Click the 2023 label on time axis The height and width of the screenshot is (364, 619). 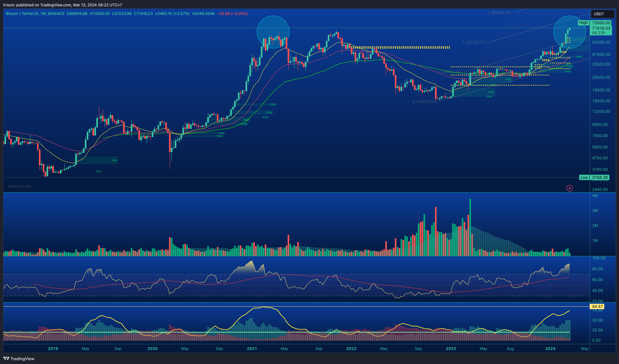pos(451,349)
